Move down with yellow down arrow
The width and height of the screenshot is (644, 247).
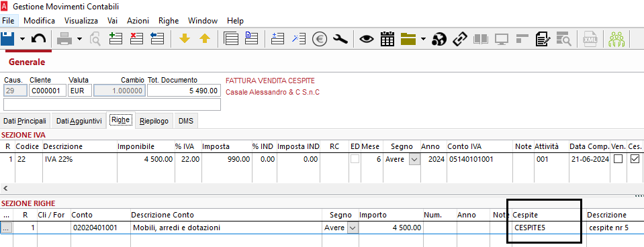click(x=185, y=38)
